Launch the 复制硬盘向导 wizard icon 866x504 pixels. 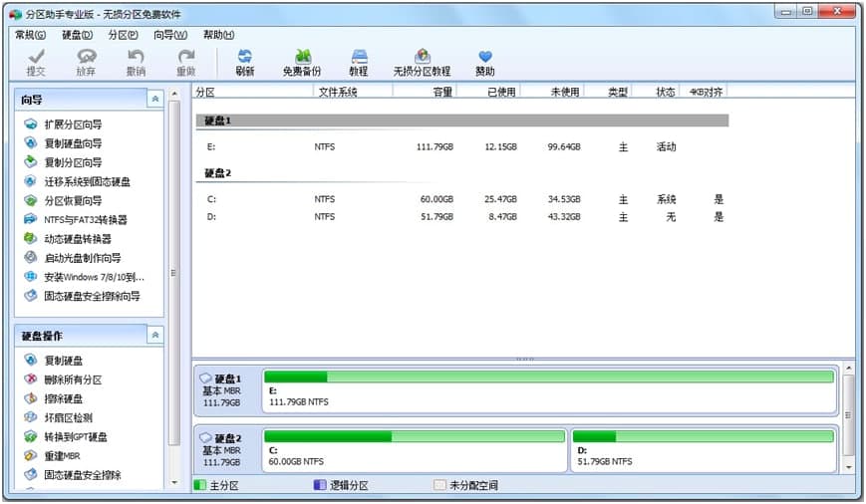[x=30, y=143]
